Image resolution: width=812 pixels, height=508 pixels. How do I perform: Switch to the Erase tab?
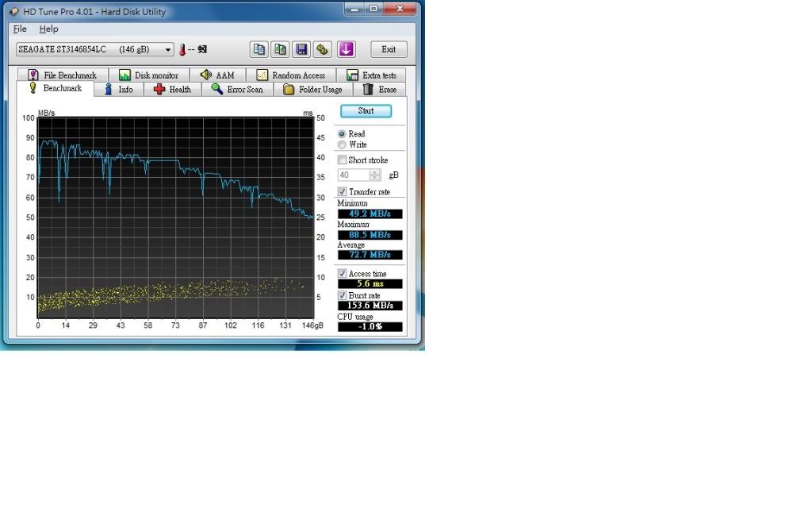coord(380,90)
